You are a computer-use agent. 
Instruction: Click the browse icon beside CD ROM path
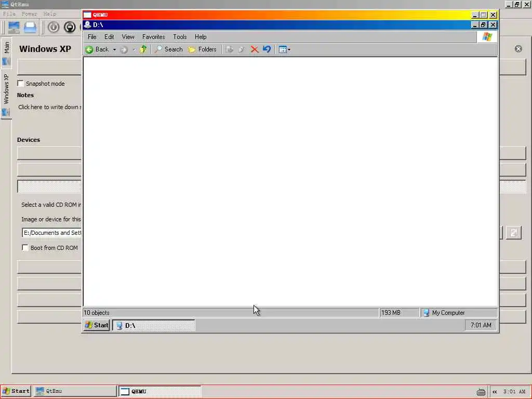(514, 233)
